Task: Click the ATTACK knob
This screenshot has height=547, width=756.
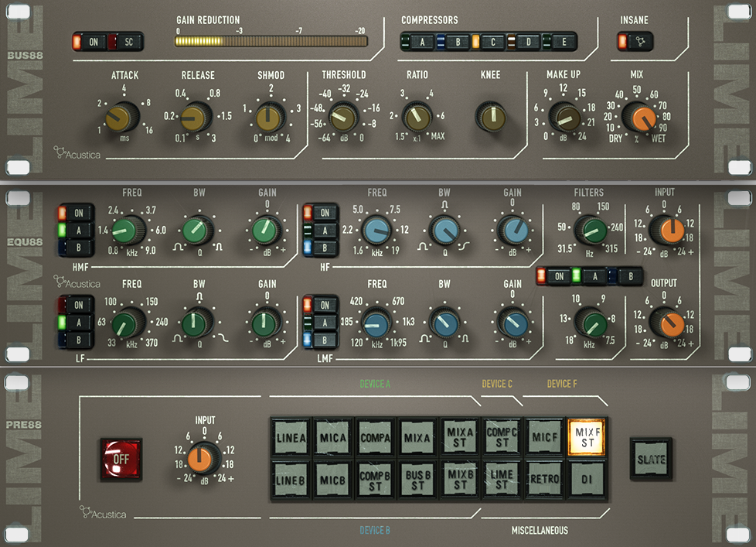Action: (122, 117)
